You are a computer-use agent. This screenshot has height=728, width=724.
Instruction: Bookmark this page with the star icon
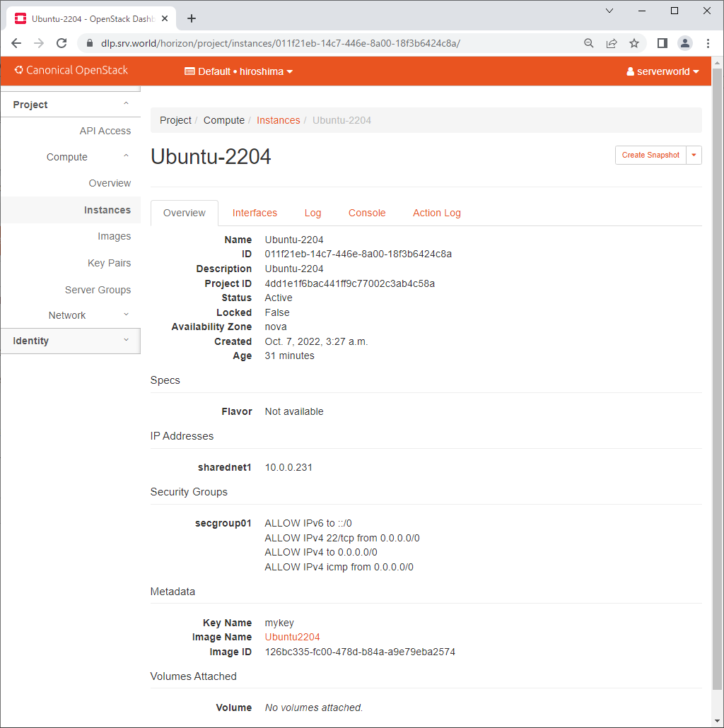[634, 43]
